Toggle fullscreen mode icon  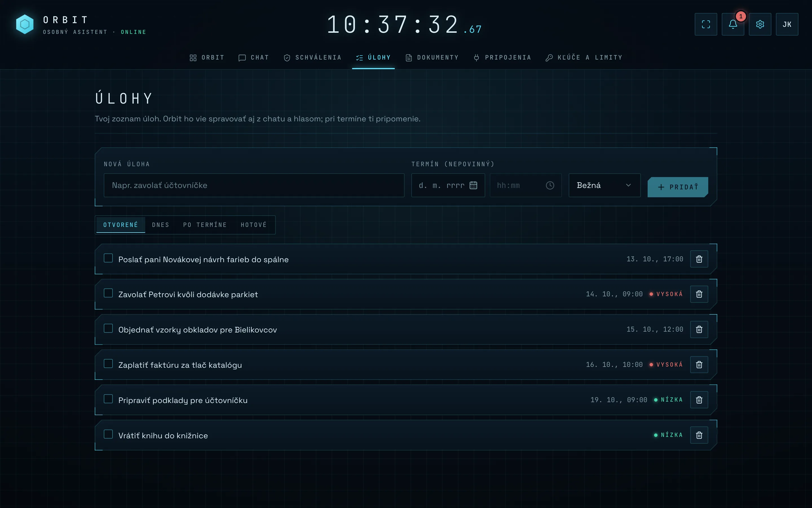(x=706, y=24)
